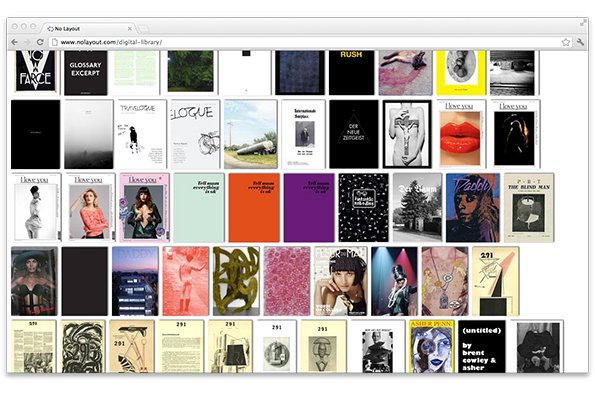
Task: Open the red-tinted figure cover
Action: click(x=186, y=281)
